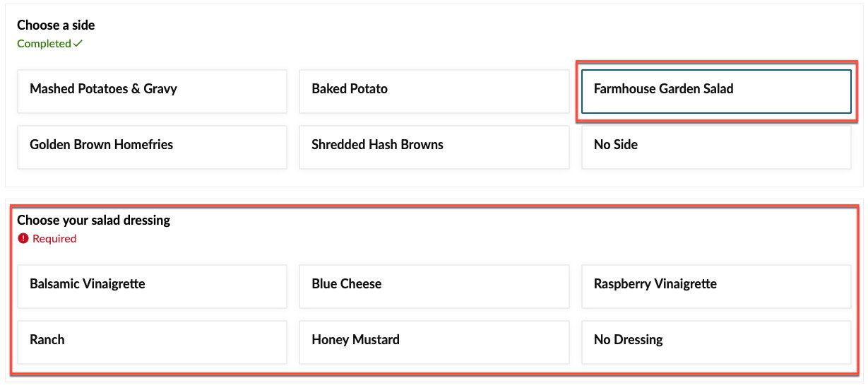Image resolution: width=868 pixels, height=388 pixels.
Task: Click the green Completed checkmark icon
Action: point(78,43)
